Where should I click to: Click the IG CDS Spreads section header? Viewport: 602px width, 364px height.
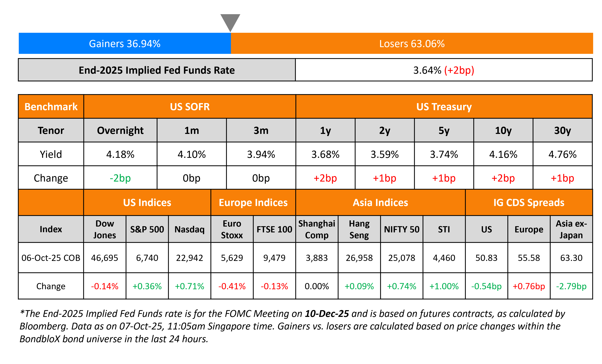[529, 202]
